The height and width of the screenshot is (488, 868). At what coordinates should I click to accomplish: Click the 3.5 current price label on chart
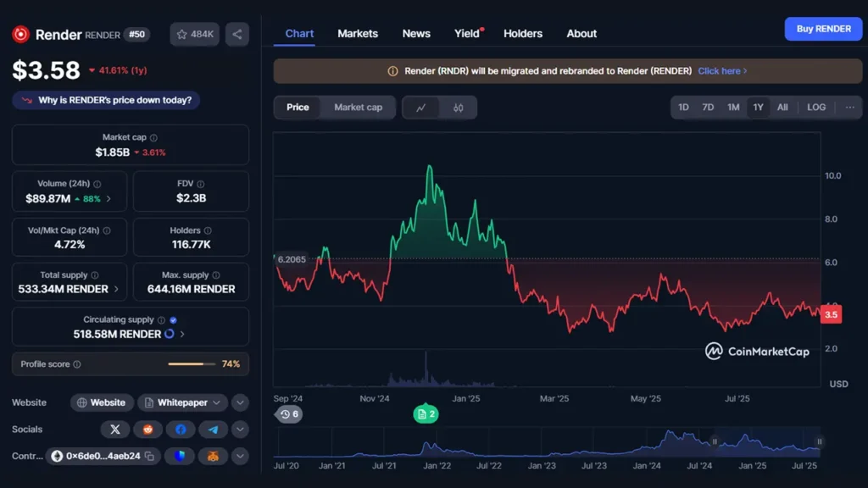coord(831,315)
